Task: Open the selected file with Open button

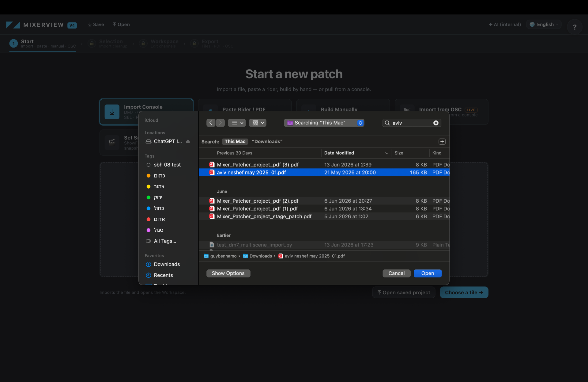Action: tap(428, 273)
